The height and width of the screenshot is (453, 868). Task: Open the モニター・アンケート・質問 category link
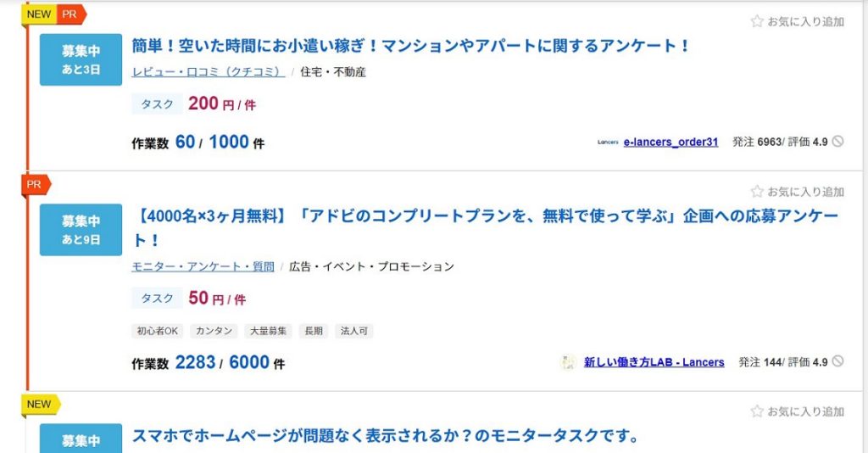(x=203, y=267)
